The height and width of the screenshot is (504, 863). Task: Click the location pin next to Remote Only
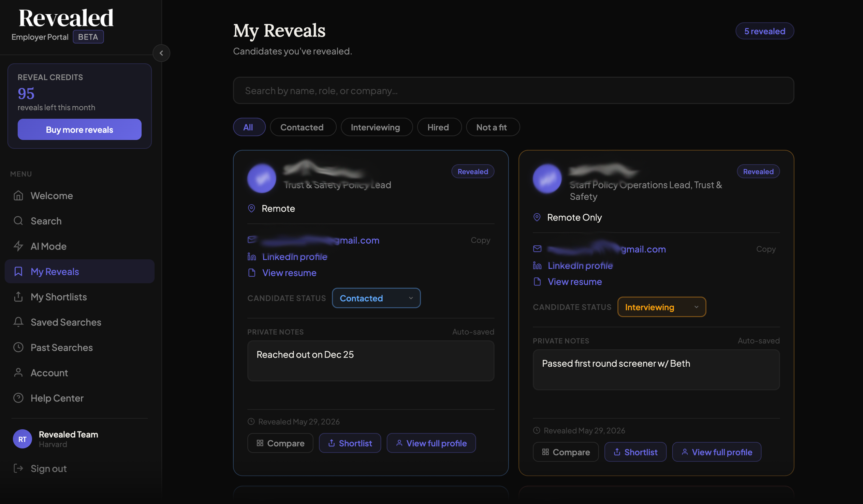[x=537, y=217]
